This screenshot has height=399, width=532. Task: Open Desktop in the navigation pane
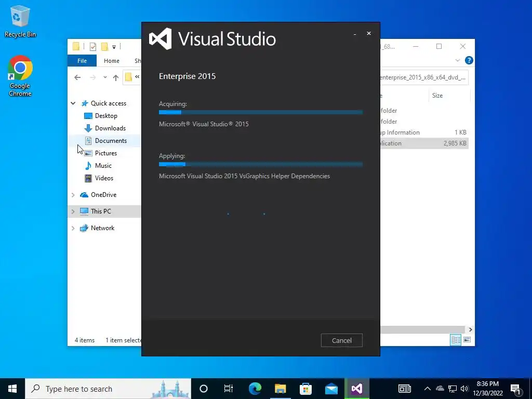(x=101, y=116)
